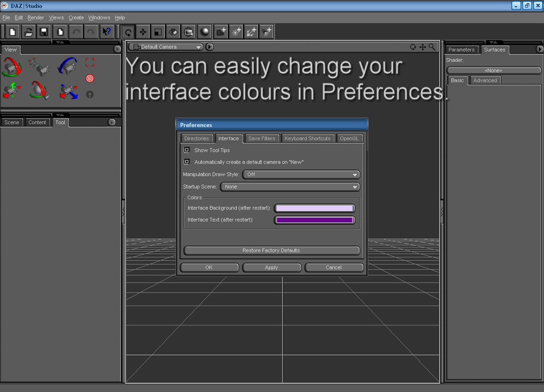This screenshot has height=392, width=544.
Task: Switch to the Keyboard Shortcuts tab
Action: coord(307,138)
